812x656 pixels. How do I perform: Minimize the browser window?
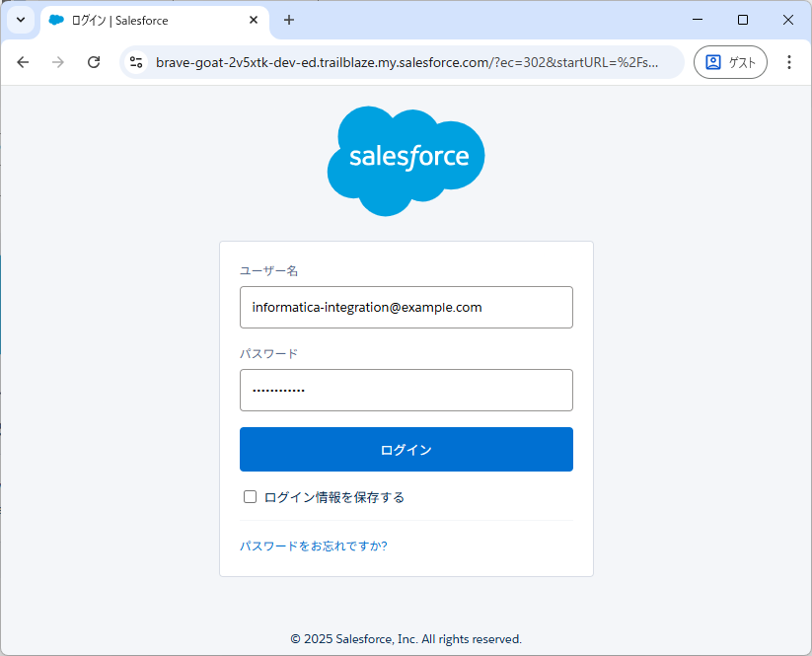click(698, 20)
